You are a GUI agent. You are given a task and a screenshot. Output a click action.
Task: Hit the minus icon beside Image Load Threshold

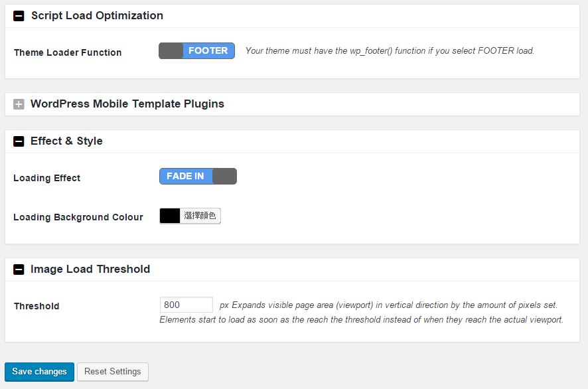tap(19, 270)
